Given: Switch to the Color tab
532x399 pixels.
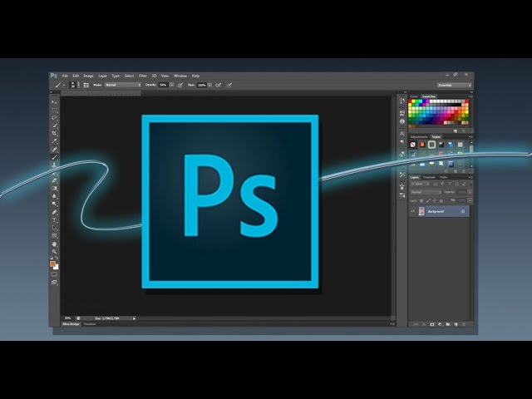Looking at the screenshot, I should [x=414, y=96].
